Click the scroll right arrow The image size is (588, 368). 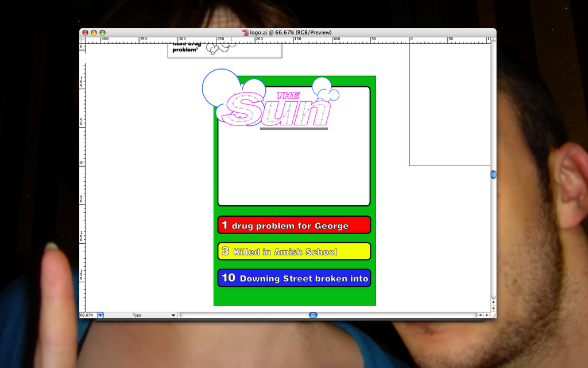487,315
